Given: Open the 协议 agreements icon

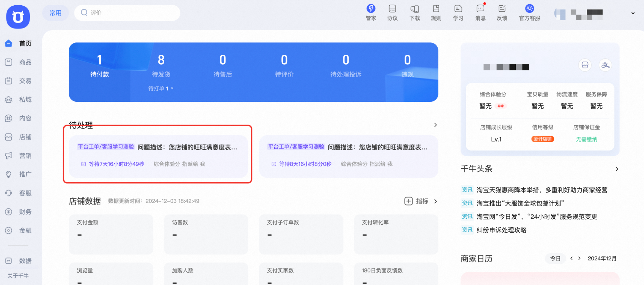Looking at the screenshot, I should 392,9.
